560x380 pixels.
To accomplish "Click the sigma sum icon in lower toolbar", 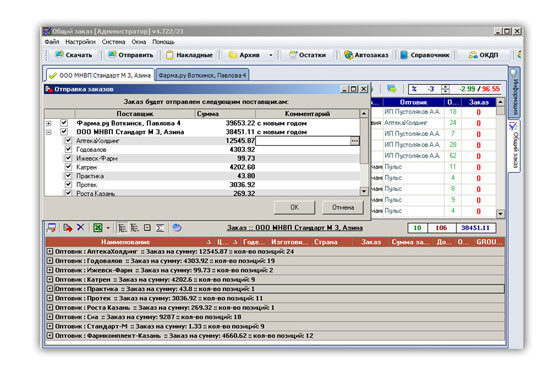I will point(160,228).
